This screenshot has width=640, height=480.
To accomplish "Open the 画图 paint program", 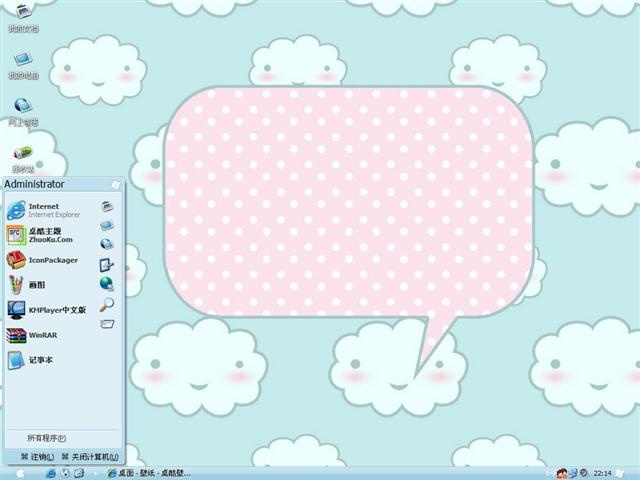I will [x=27, y=284].
